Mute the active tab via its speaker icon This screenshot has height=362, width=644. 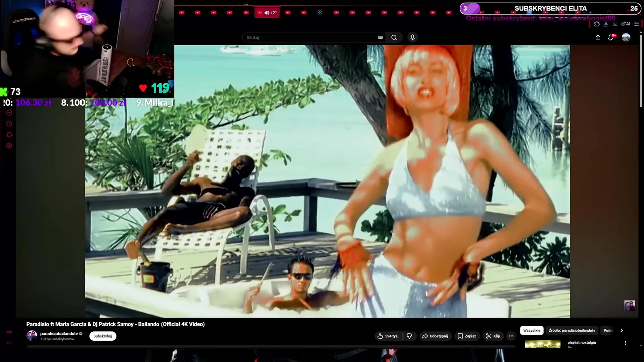point(266,13)
